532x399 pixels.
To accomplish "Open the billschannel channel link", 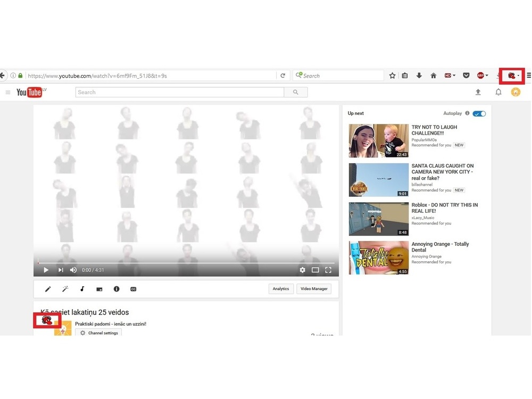I will click(422, 185).
